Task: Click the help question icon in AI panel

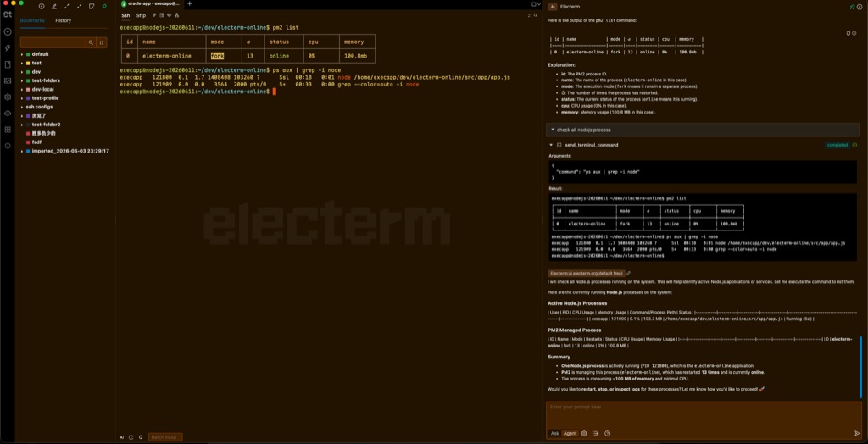Action: tap(607, 434)
